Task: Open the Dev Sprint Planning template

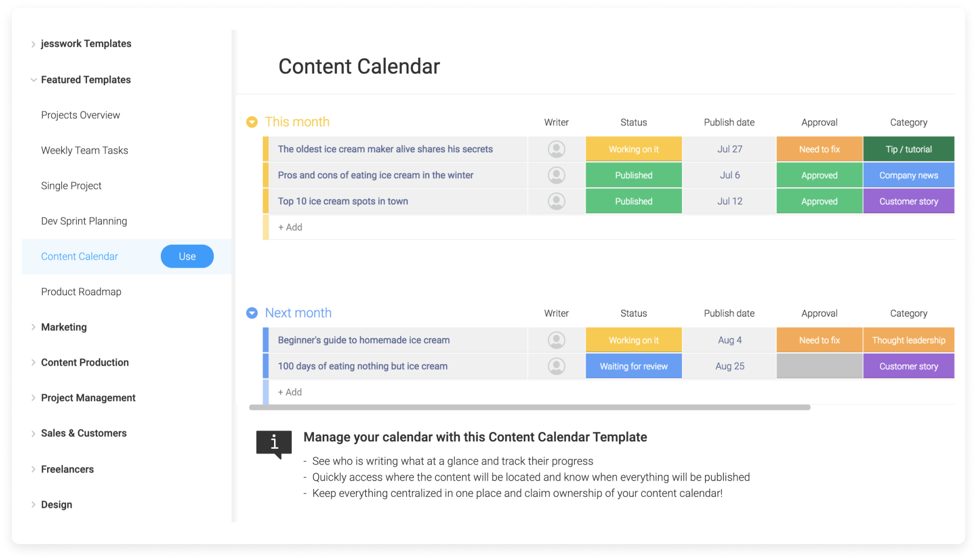Action: click(84, 221)
